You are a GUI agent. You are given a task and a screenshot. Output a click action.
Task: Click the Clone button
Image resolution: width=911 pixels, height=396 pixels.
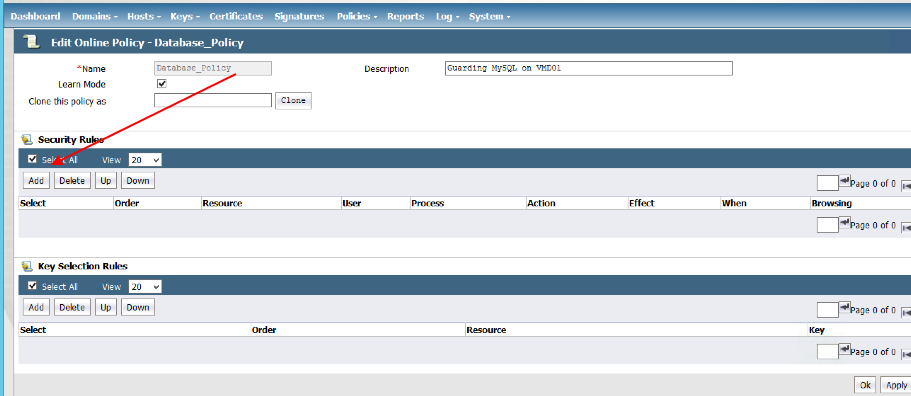coord(293,100)
